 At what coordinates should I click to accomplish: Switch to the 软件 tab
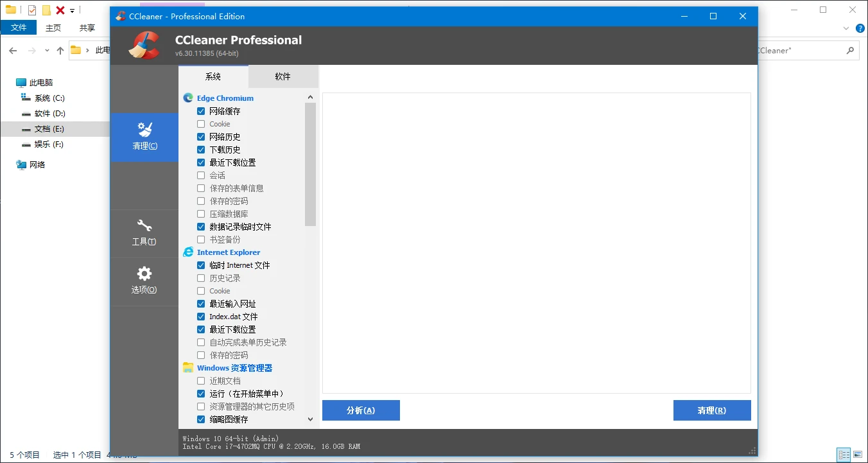point(283,76)
